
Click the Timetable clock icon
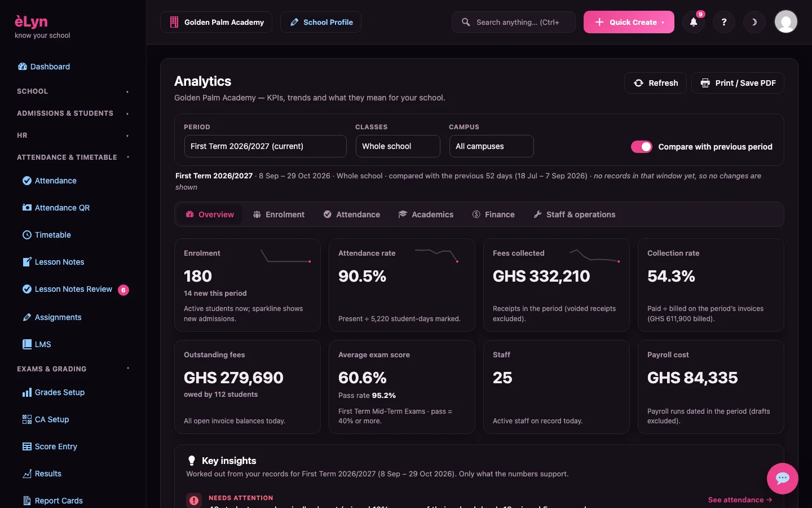pyautogui.click(x=27, y=235)
